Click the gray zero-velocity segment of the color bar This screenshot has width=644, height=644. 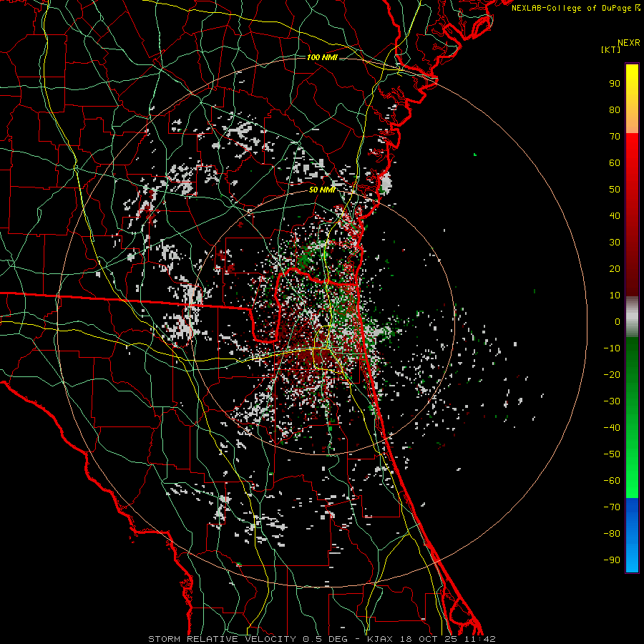tap(632, 317)
